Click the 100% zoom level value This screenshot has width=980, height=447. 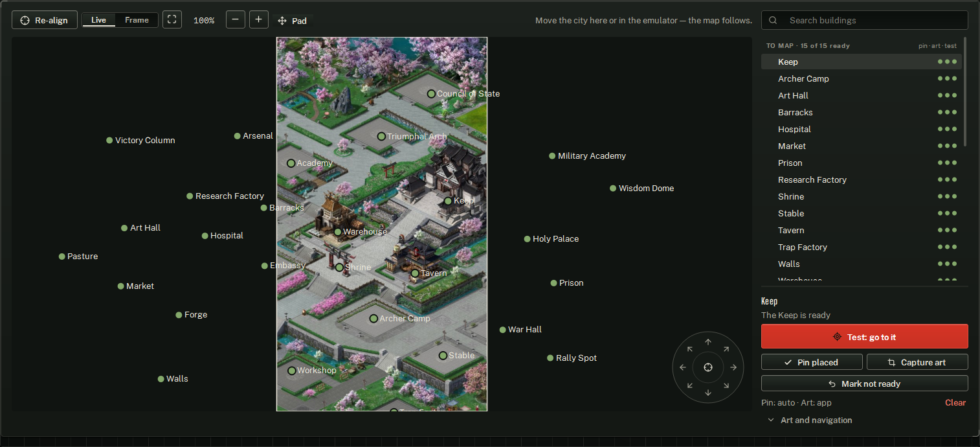(204, 21)
